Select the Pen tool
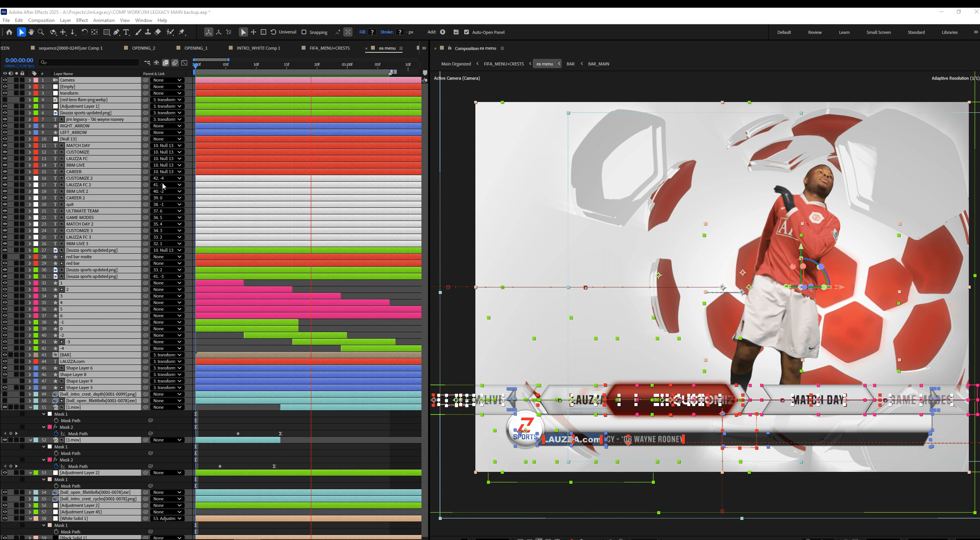Image resolution: width=980 pixels, height=540 pixels. 116,32
